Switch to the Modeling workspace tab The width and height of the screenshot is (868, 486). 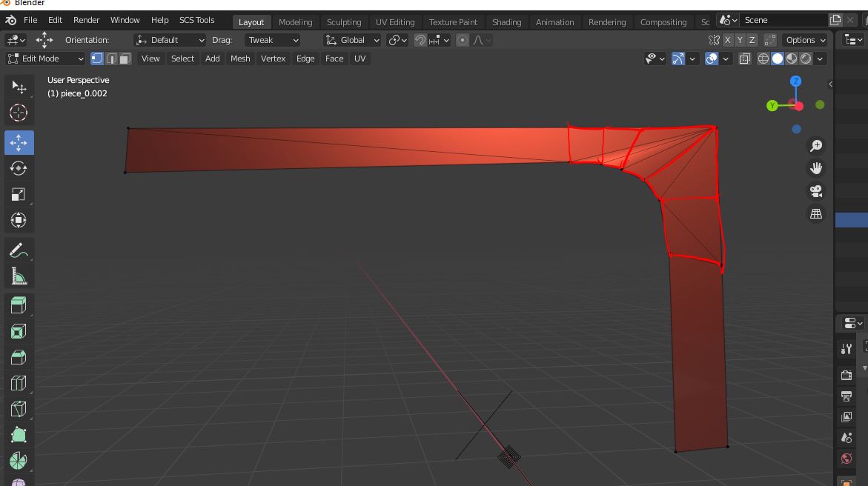pyautogui.click(x=295, y=22)
